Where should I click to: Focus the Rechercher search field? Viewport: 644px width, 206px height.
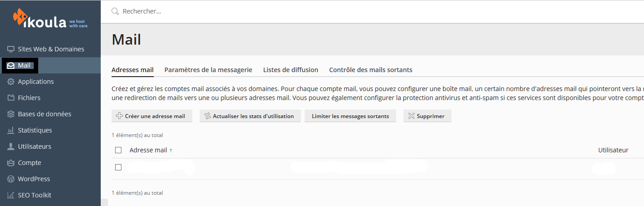(378, 11)
